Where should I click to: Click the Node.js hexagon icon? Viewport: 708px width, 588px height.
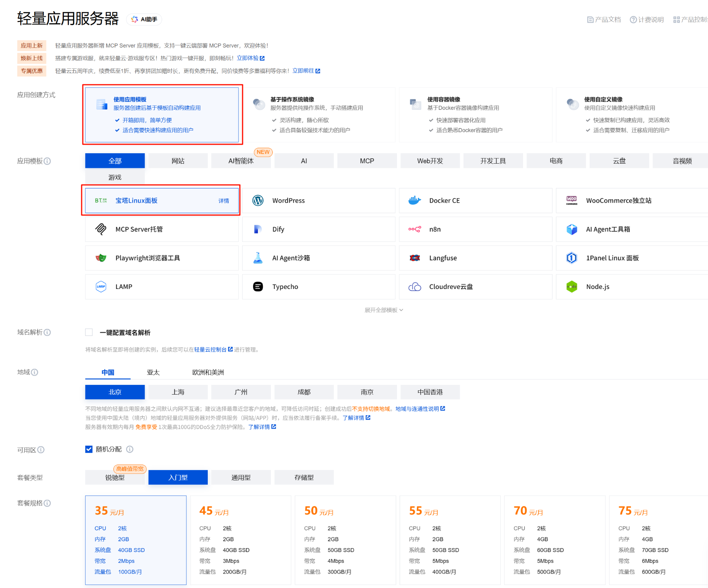point(572,287)
